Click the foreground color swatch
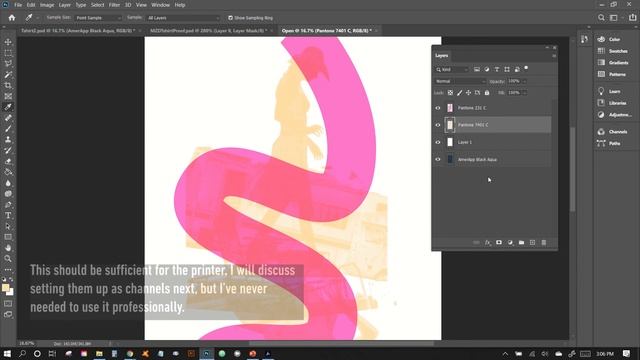Viewport: 640px width, 360px height. point(5,288)
